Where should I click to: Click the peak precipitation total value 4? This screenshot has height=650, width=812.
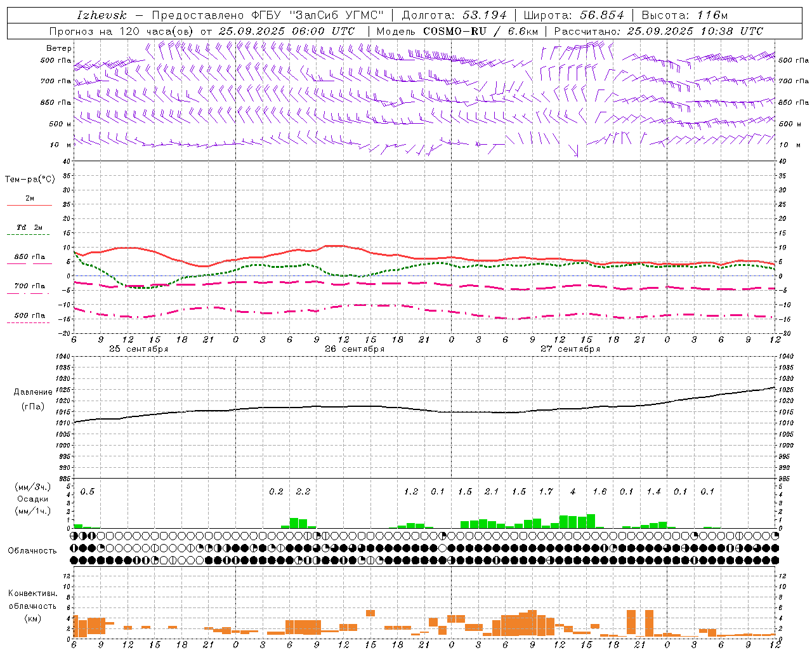(573, 492)
